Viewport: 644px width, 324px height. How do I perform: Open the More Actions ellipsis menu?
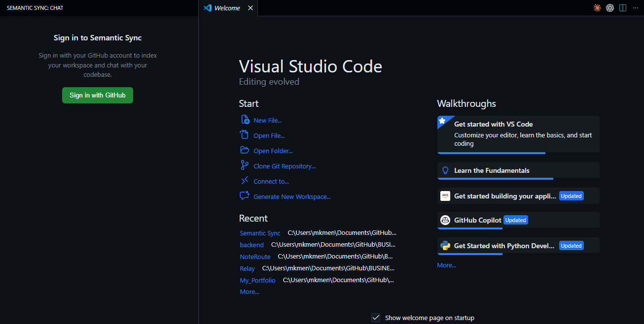tap(635, 8)
